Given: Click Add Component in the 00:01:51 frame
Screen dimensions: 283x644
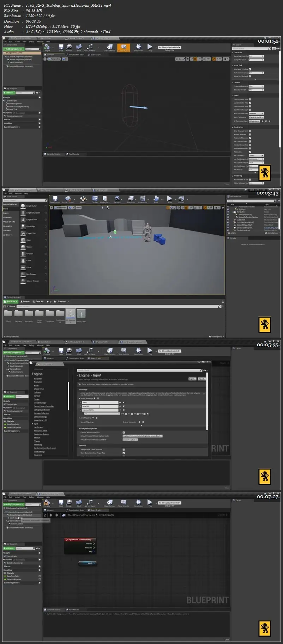Looking at the screenshot, I should pos(14,49).
